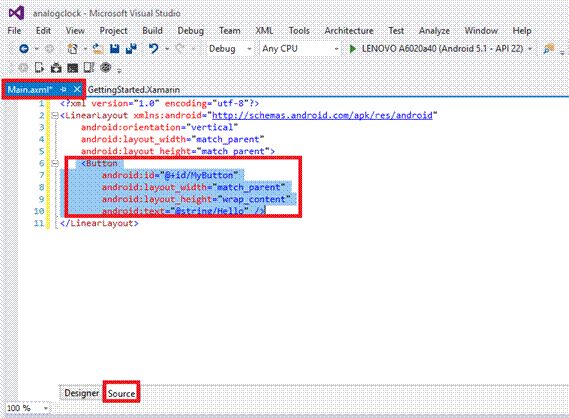The image size is (569, 418).
Task: Click the Open File folder icon
Action: 97,49
